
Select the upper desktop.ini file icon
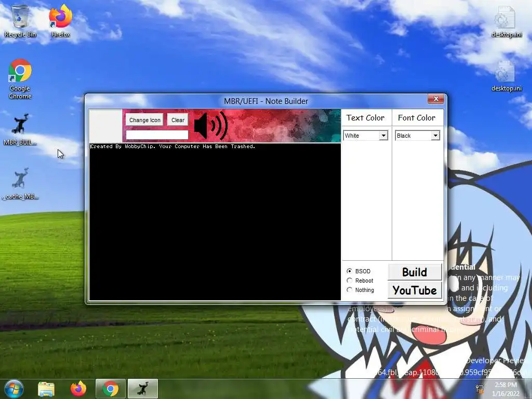coord(506,21)
